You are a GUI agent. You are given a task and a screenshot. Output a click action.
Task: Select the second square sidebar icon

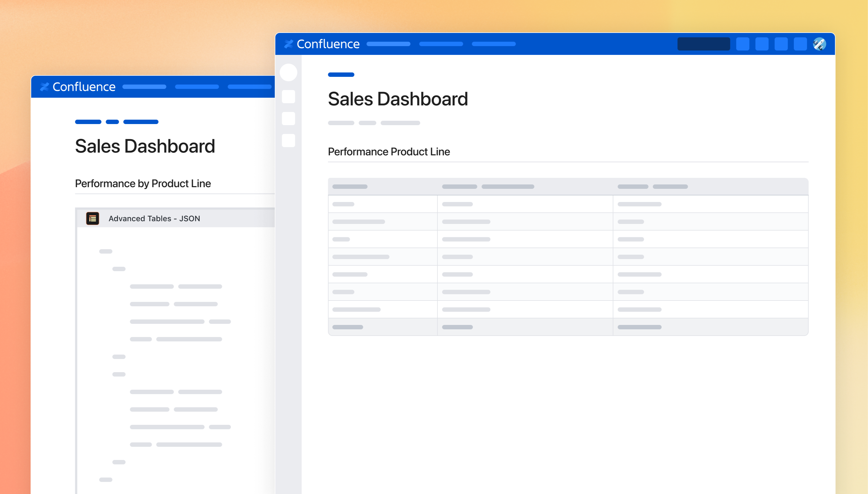(x=288, y=119)
